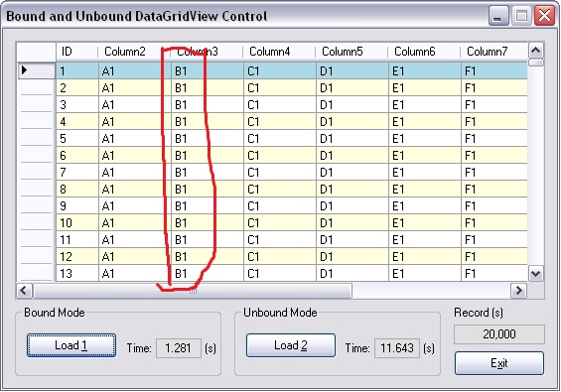The image size is (561, 392).
Task: Select ID cell 8
Action: point(77,189)
